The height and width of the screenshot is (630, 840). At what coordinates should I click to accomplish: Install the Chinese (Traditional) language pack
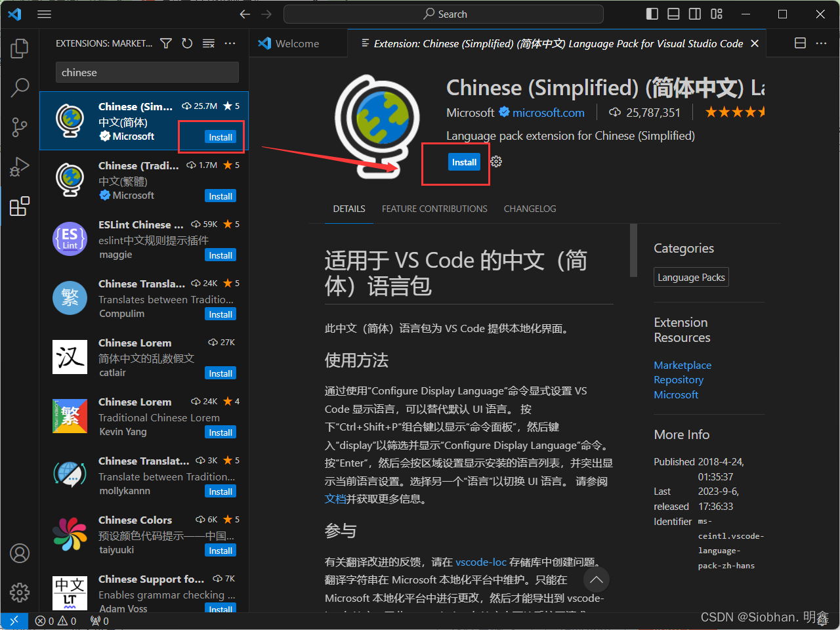pyautogui.click(x=220, y=196)
